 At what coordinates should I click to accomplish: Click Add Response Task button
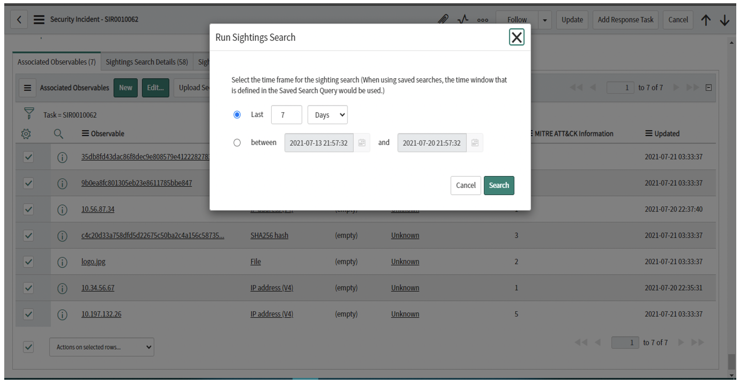626,20
